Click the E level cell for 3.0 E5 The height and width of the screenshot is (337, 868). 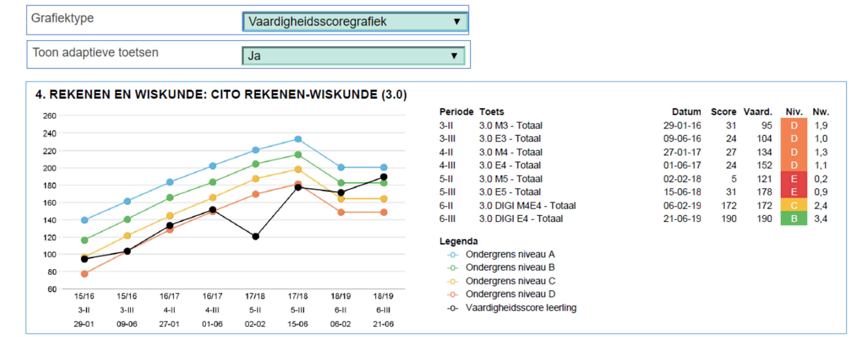click(794, 192)
